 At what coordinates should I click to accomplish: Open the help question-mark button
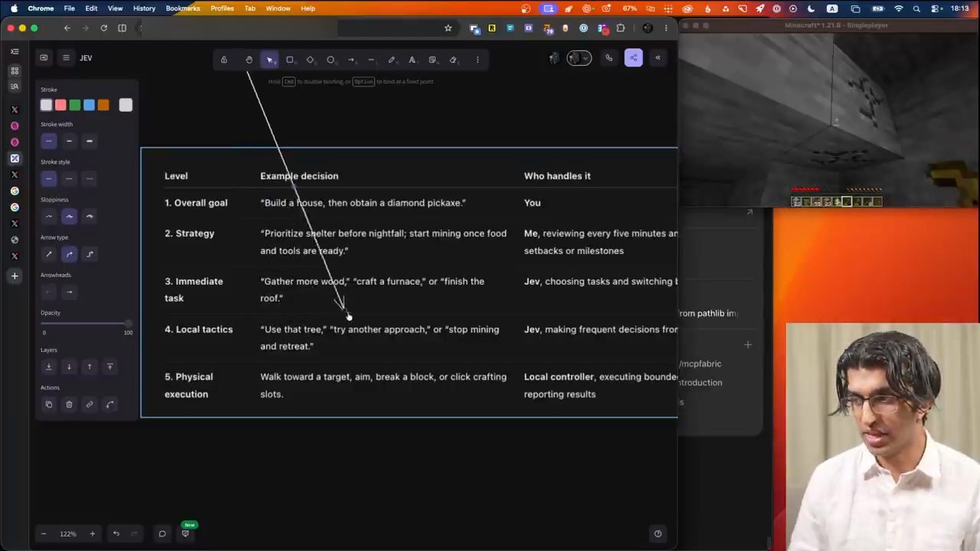tap(658, 533)
